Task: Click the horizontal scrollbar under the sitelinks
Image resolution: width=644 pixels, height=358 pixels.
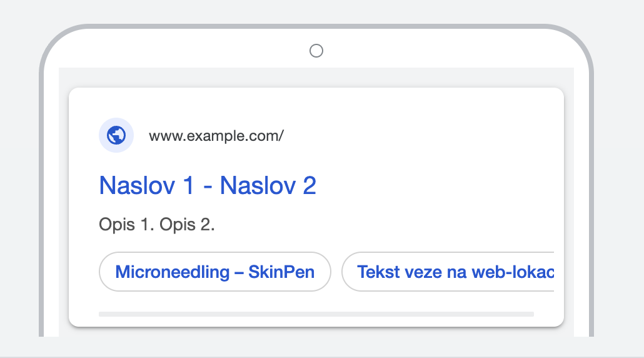Action: click(x=316, y=314)
